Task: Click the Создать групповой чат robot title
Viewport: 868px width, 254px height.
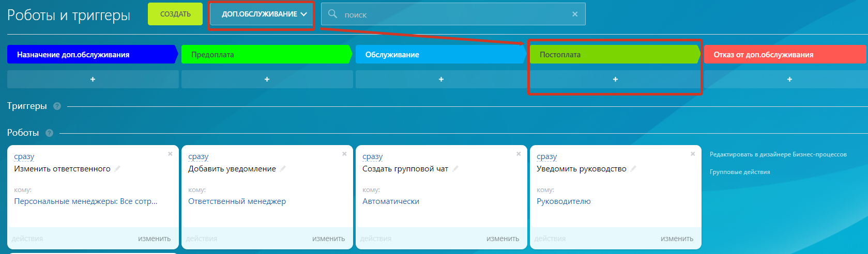Action: pyautogui.click(x=405, y=169)
